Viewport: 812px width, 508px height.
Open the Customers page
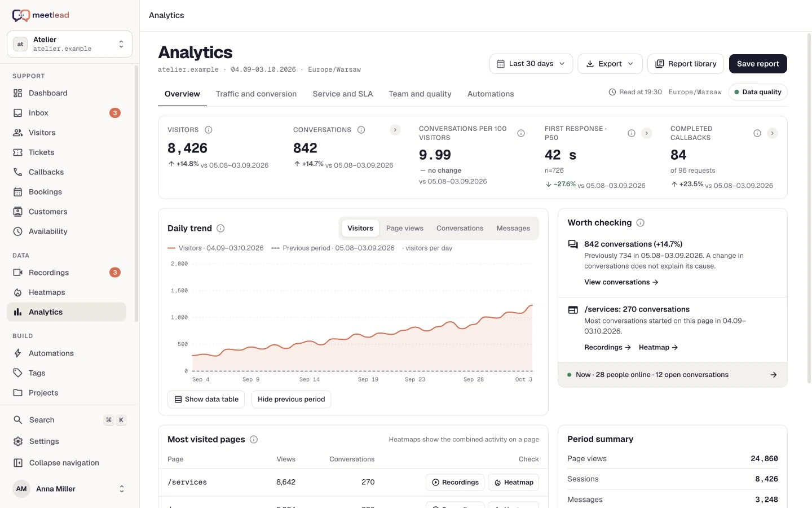click(67, 212)
